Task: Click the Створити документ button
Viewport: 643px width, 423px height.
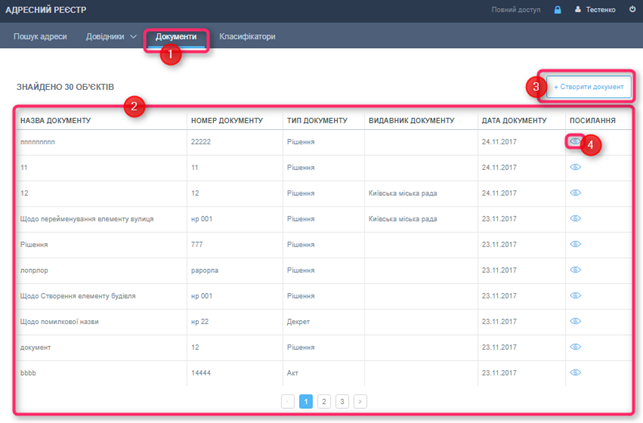Action: (588, 87)
